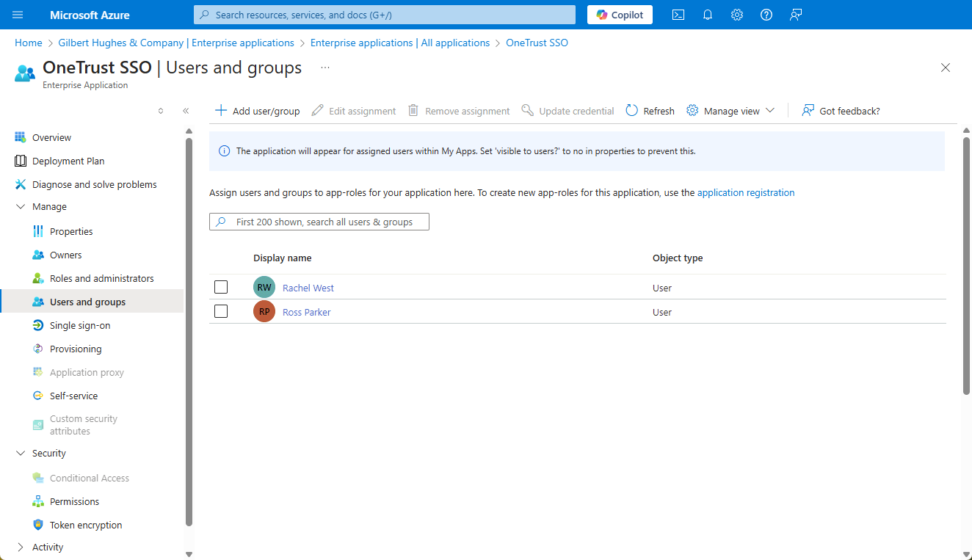Collapse the Manage section

(21, 206)
